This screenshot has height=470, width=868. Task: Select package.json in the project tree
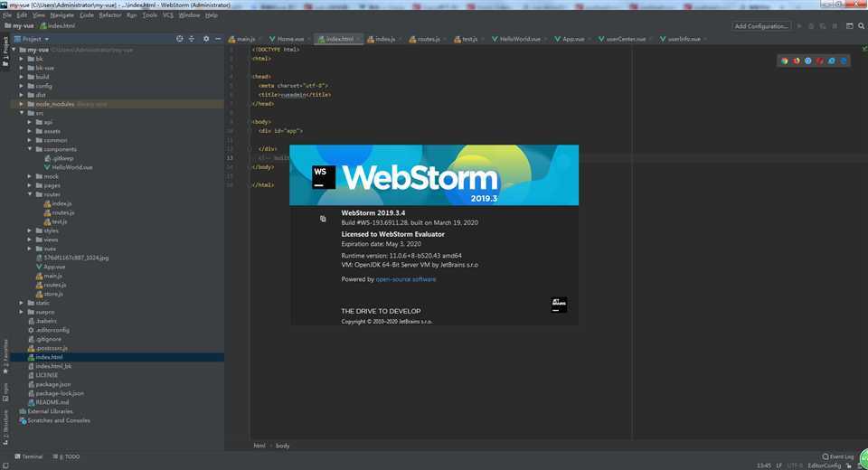[49, 384]
